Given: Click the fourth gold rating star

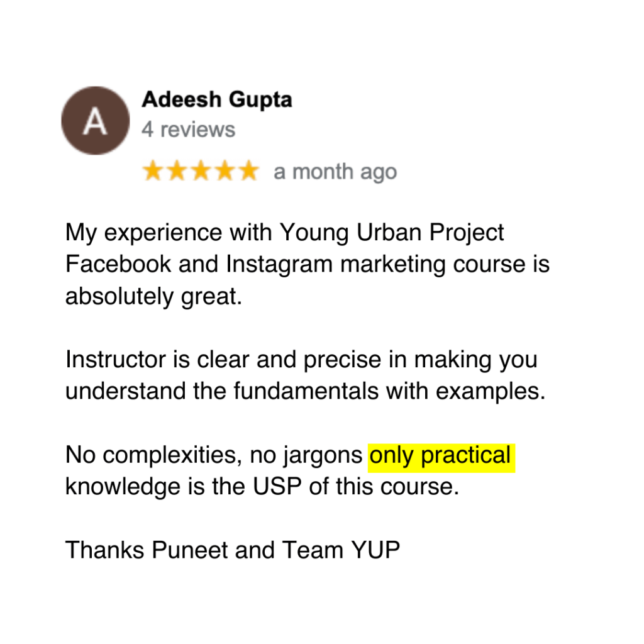Looking at the screenshot, I should tap(225, 171).
